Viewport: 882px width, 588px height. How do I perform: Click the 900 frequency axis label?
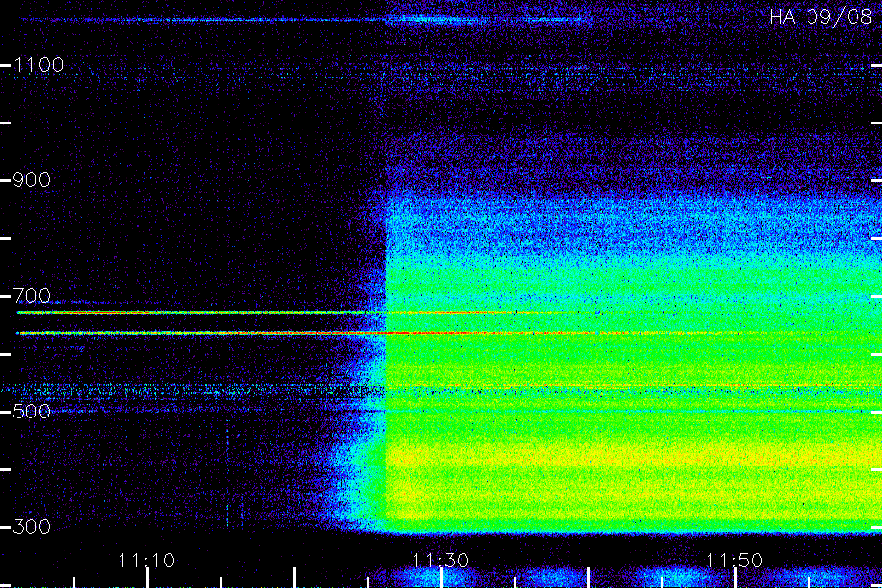pyautogui.click(x=31, y=180)
